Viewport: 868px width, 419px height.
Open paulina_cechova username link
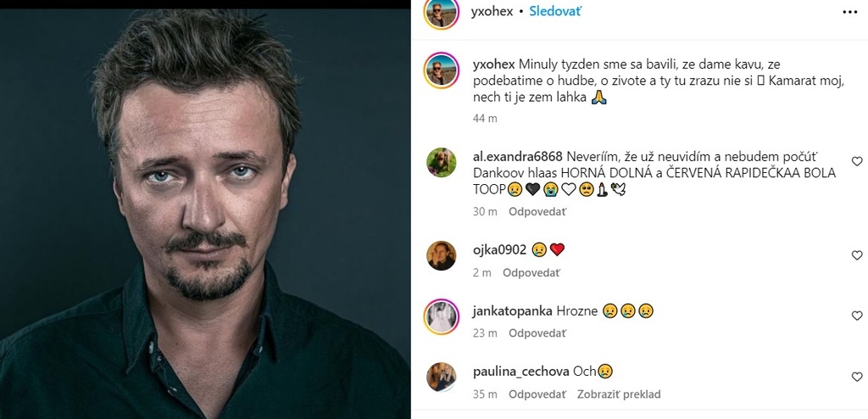pyautogui.click(x=521, y=372)
